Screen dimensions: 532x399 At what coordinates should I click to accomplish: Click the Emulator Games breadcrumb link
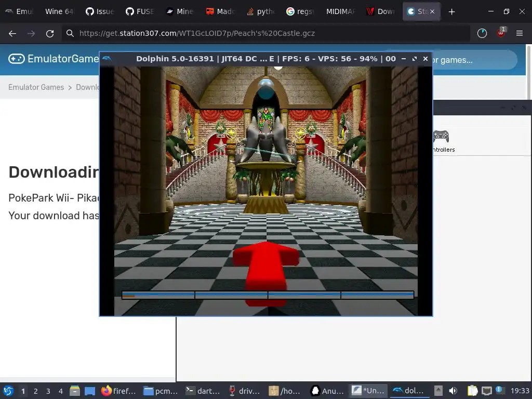click(36, 87)
